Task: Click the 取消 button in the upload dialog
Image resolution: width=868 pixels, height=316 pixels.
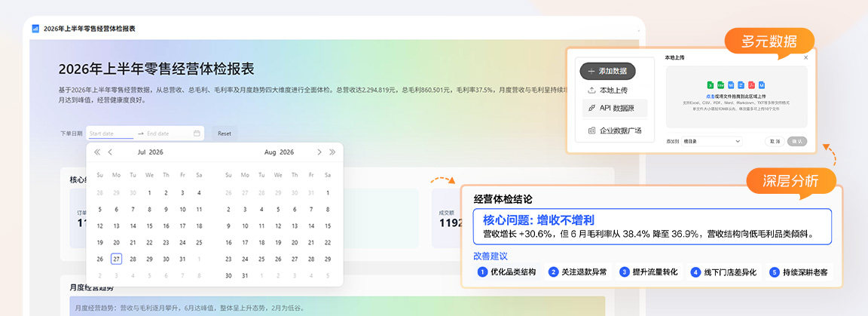Action: [775, 141]
